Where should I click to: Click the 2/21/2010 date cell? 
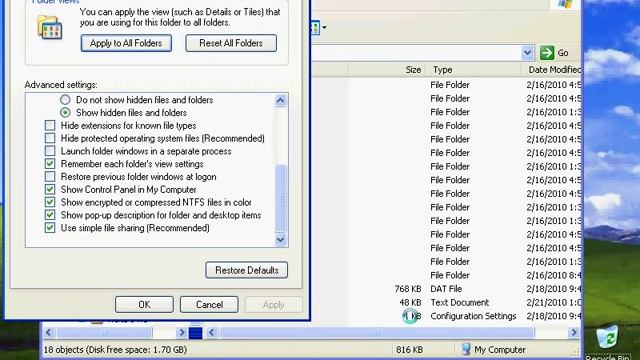[x=553, y=302]
